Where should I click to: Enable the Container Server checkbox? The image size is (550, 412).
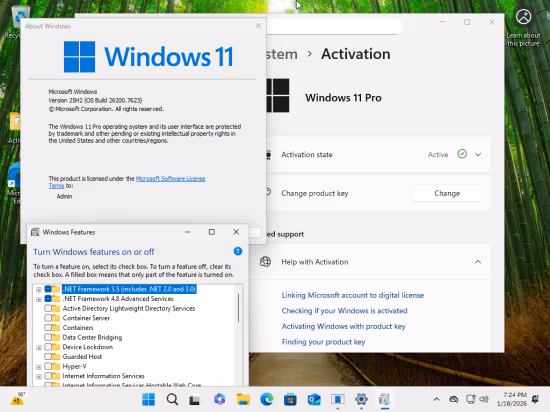pos(48,318)
